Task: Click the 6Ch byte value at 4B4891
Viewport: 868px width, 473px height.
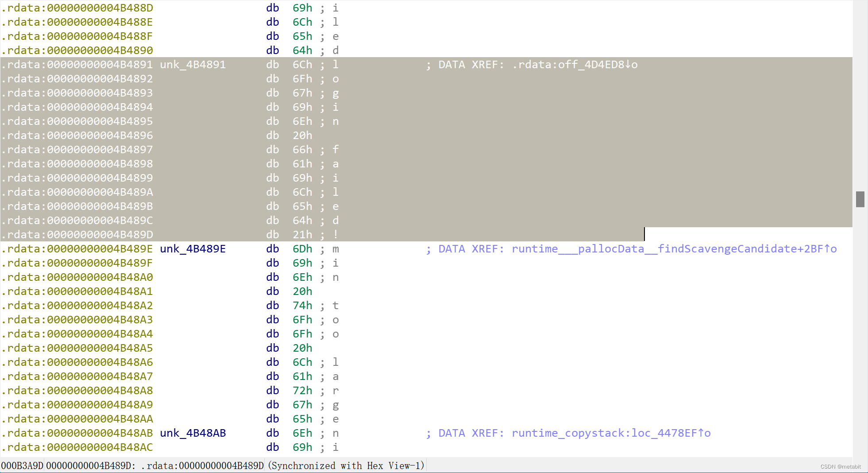Action: pos(302,65)
